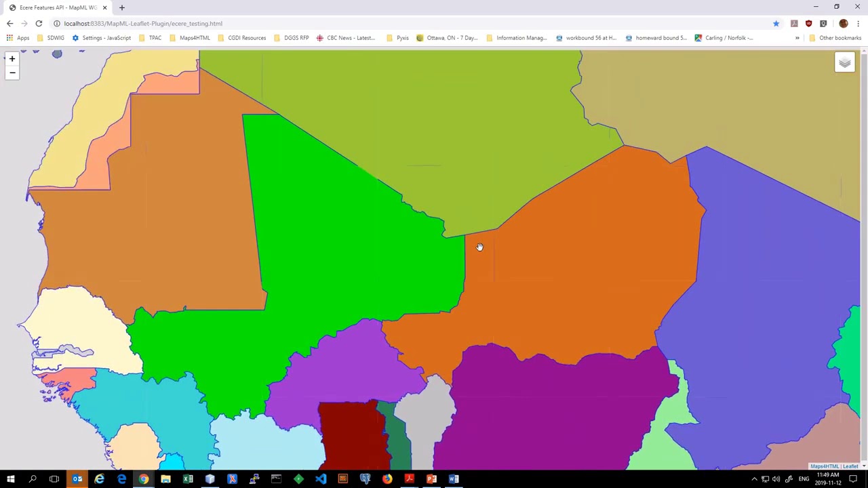Open the DGGS RFP bookmark folder
Viewport: 868px width, 488px height.
coord(292,38)
